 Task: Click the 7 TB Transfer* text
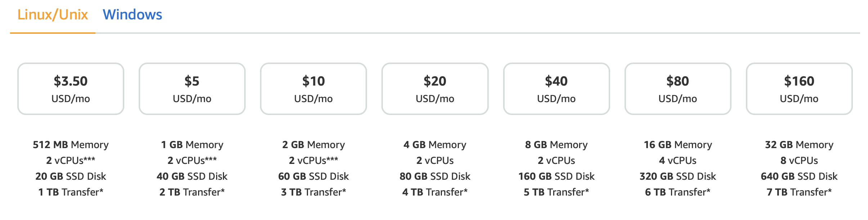click(799, 192)
